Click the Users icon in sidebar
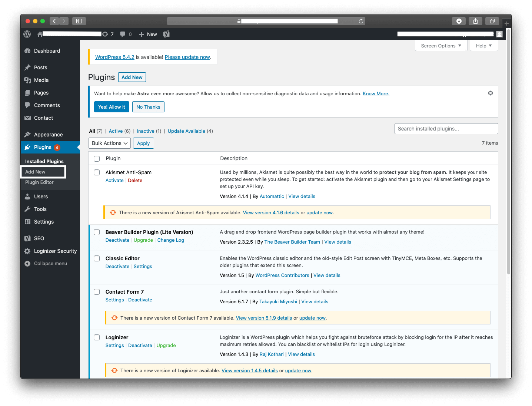 pyautogui.click(x=27, y=197)
